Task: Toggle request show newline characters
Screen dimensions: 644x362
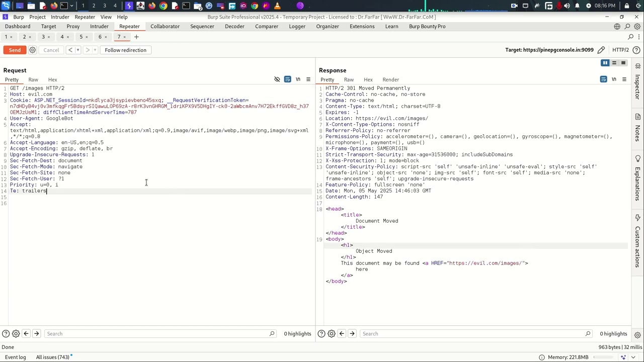Action: pos(298,79)
